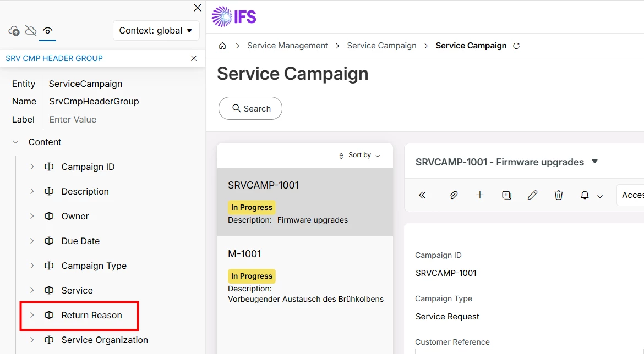The image size is (644, 354).
Task: Click the paperclip attachments icon
Action: [454, 195]
